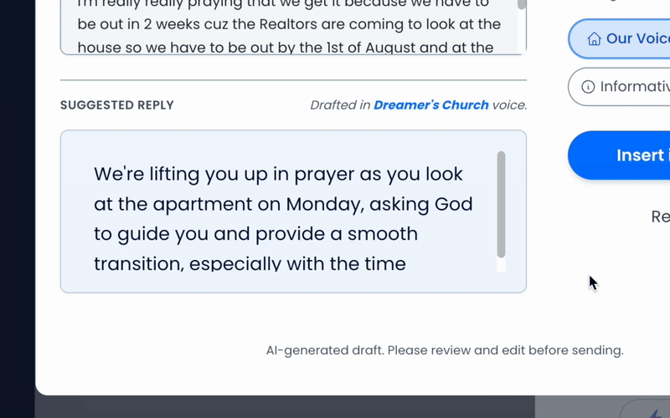Click the word 'Realtors' in original message
This screenshot has width=670, height=418.
tap(288, 24)
